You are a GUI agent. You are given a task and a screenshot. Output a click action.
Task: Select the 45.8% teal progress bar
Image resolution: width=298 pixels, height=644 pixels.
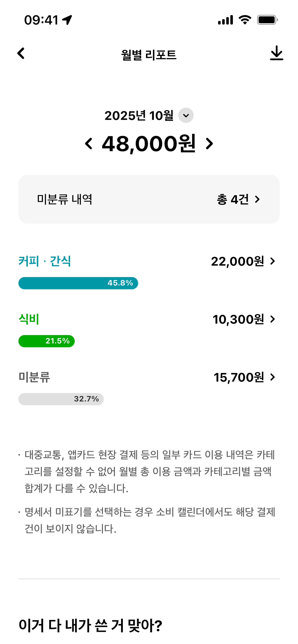(x=78, y=283)
